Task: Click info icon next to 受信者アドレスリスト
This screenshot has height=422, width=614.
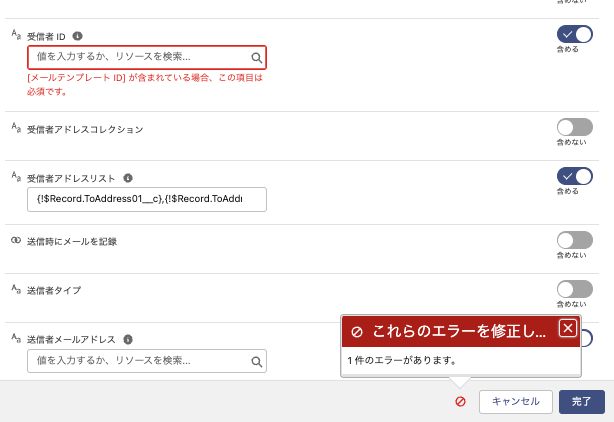Action: 128,178
